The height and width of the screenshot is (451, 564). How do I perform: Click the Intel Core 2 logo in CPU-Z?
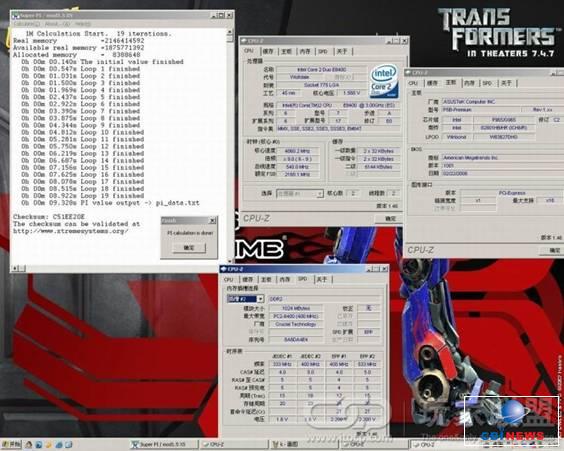tap(385, 82)
